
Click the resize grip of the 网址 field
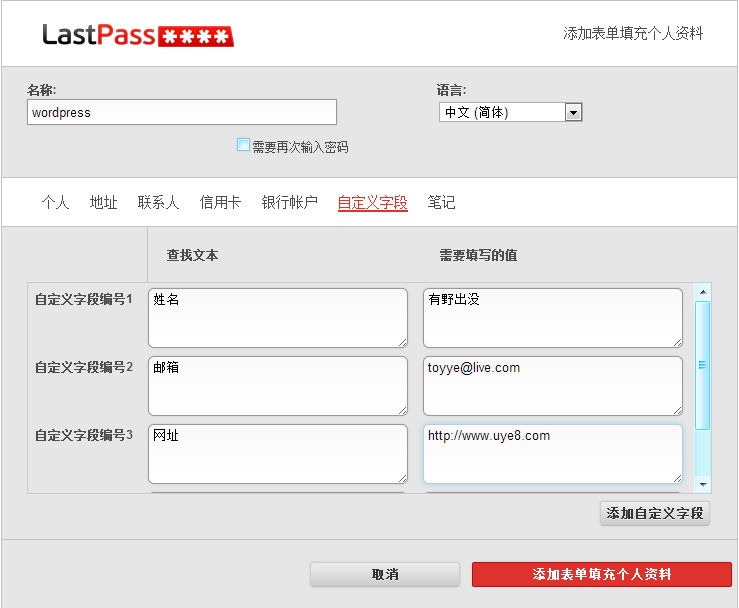click(x=402, y=478)
